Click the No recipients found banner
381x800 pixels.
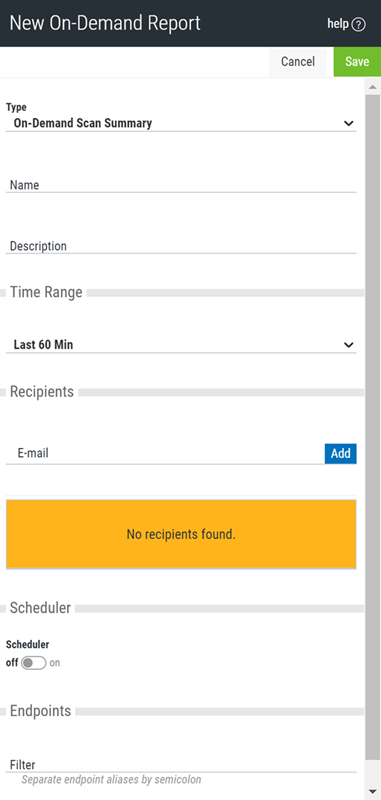(x=181, y=534)
